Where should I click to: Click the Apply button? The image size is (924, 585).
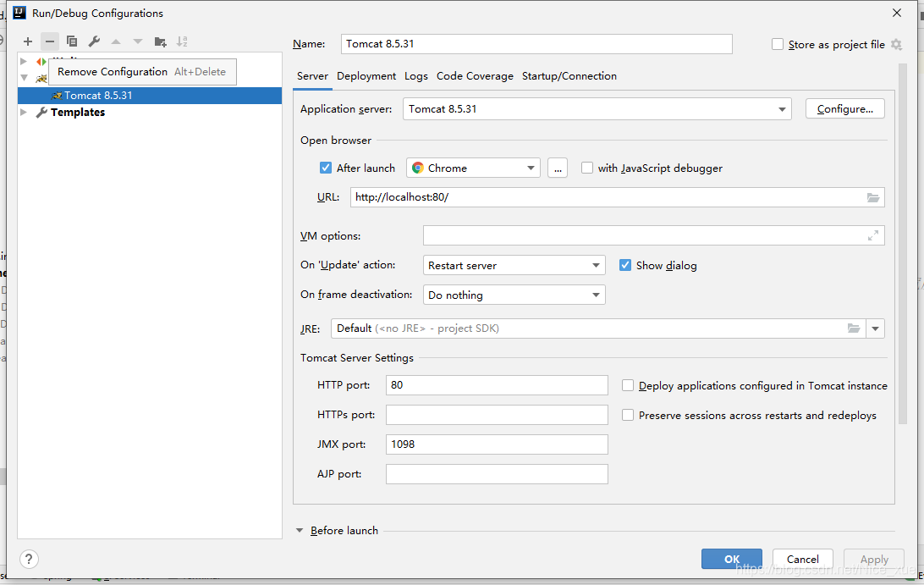[874, 559]
